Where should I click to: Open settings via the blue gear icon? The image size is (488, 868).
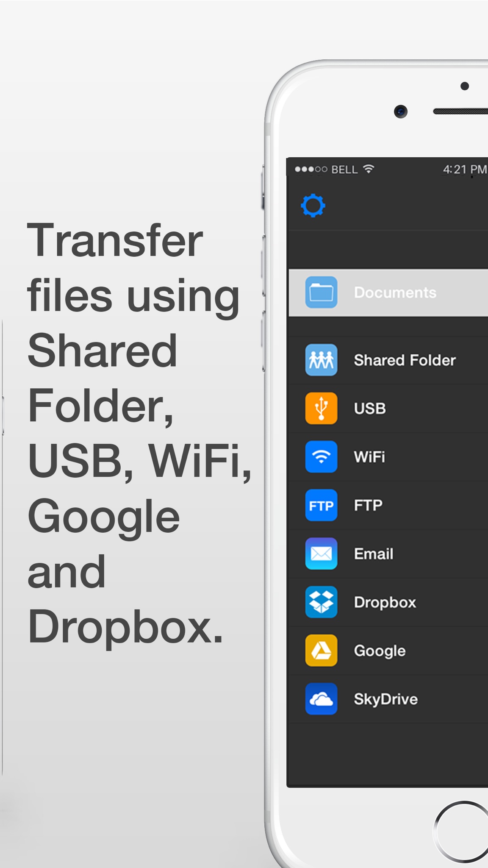coord(313,206)
